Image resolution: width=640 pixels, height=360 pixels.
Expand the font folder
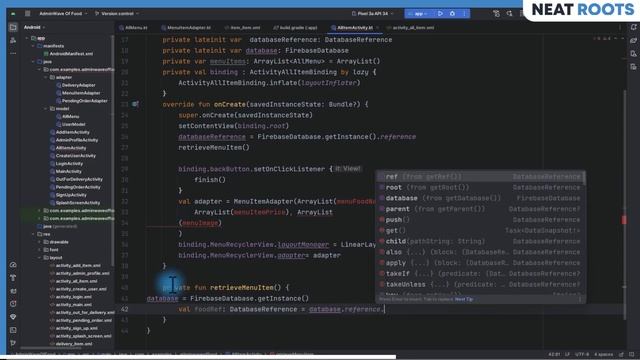tap(40, 250)
